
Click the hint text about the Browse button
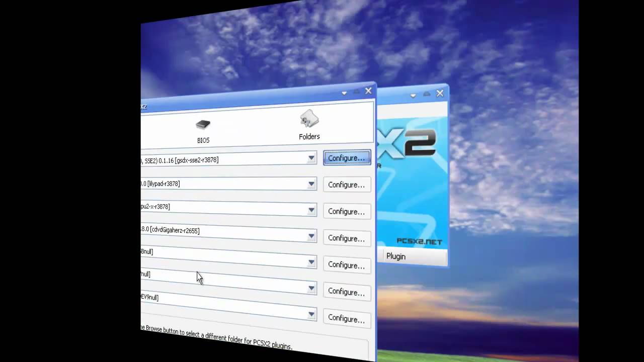click(217, 338)
